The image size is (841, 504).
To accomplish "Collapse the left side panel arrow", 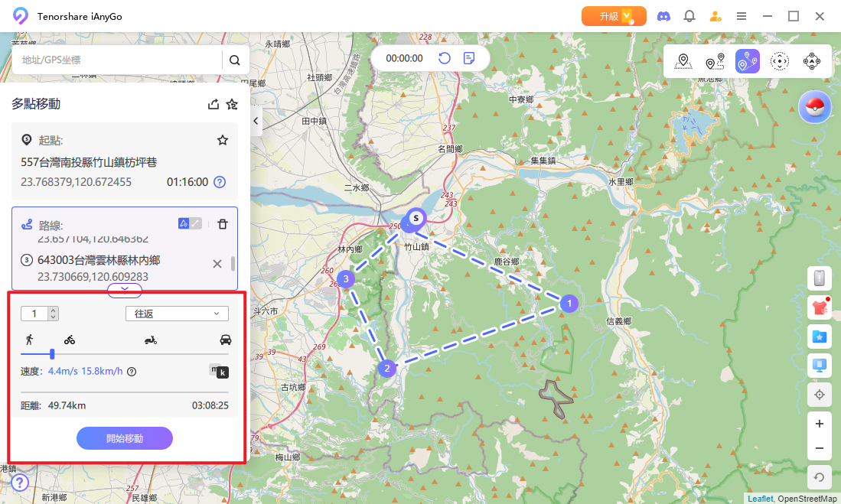I will point(256,121).
